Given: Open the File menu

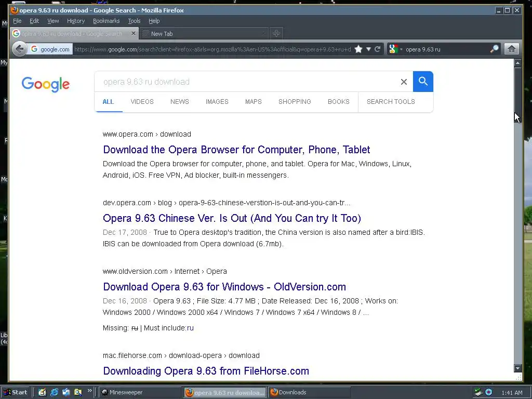Looking at the screenshot, I should tap(17, 21).
